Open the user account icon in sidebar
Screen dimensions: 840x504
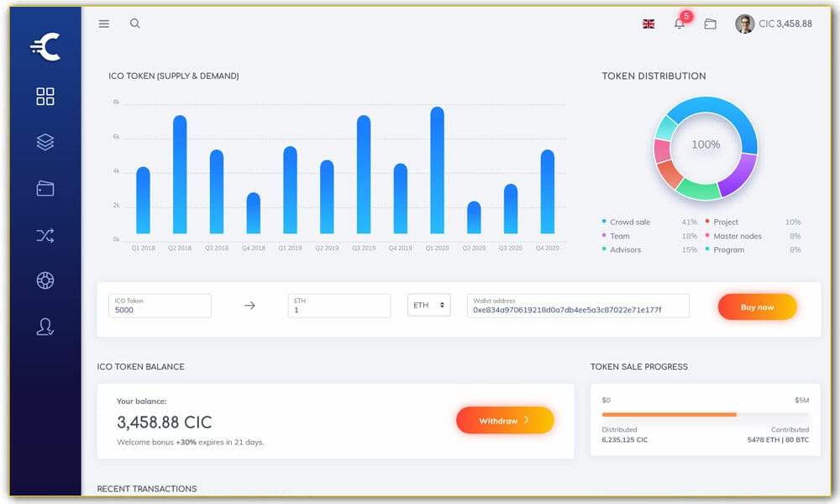pos(44,327)
